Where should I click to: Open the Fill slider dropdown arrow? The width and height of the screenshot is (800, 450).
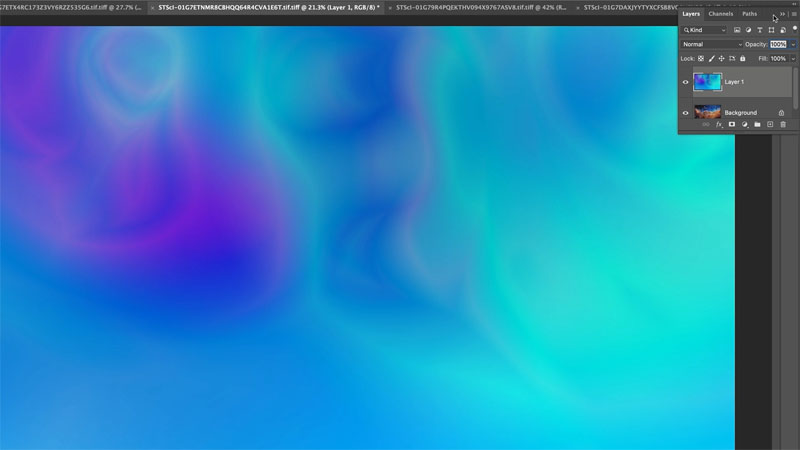coord(793,59)
